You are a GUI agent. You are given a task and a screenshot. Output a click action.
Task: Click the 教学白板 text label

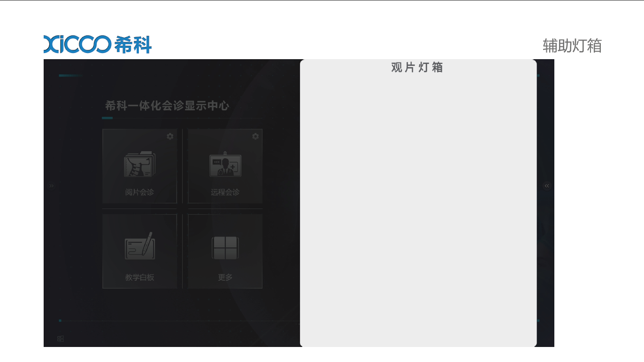click(x=139, y=277)
